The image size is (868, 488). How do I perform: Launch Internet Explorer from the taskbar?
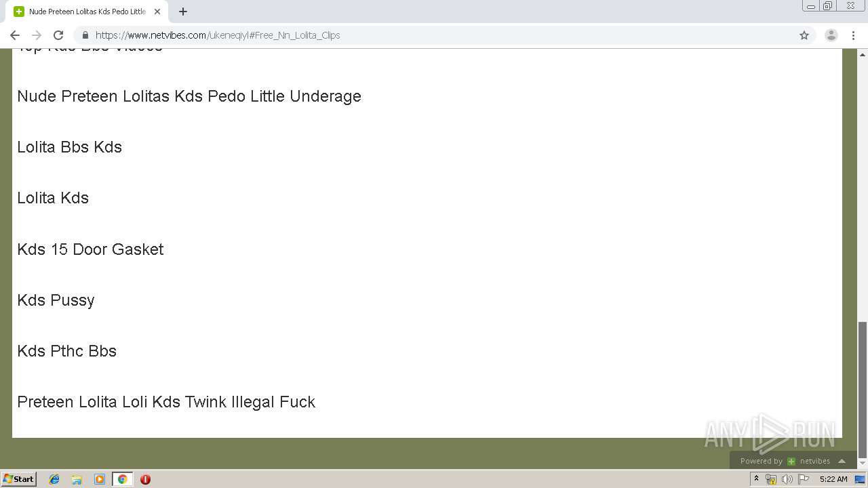[x=54, y=479]
